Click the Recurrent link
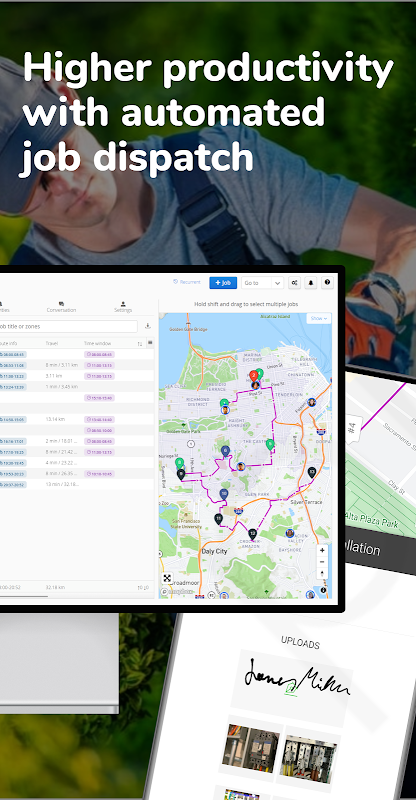The width and height of the screenshot is (416, 800). (x=187, y=282)
